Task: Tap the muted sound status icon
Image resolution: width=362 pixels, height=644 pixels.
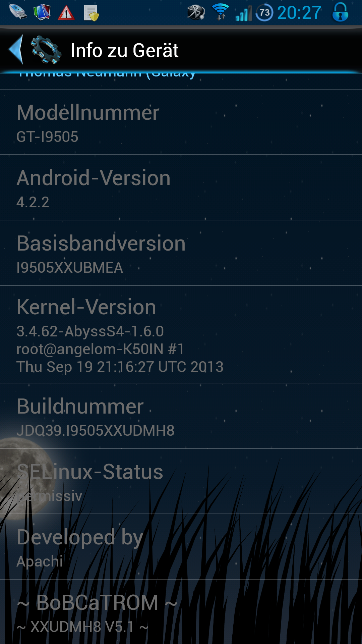Action: tap(196, 13)
